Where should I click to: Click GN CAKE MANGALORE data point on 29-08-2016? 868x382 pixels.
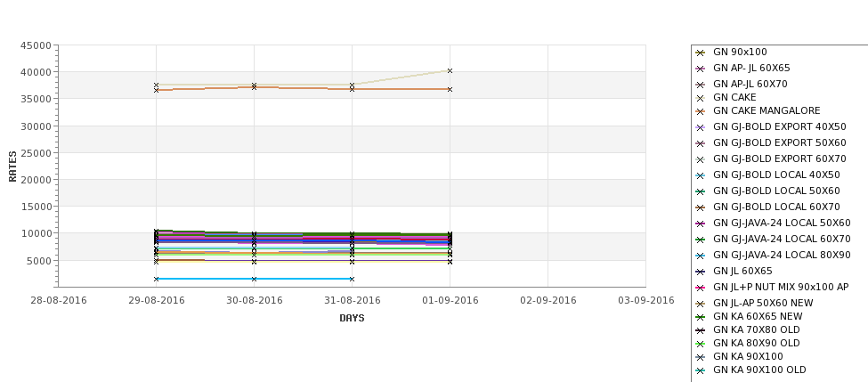(156, 90)
